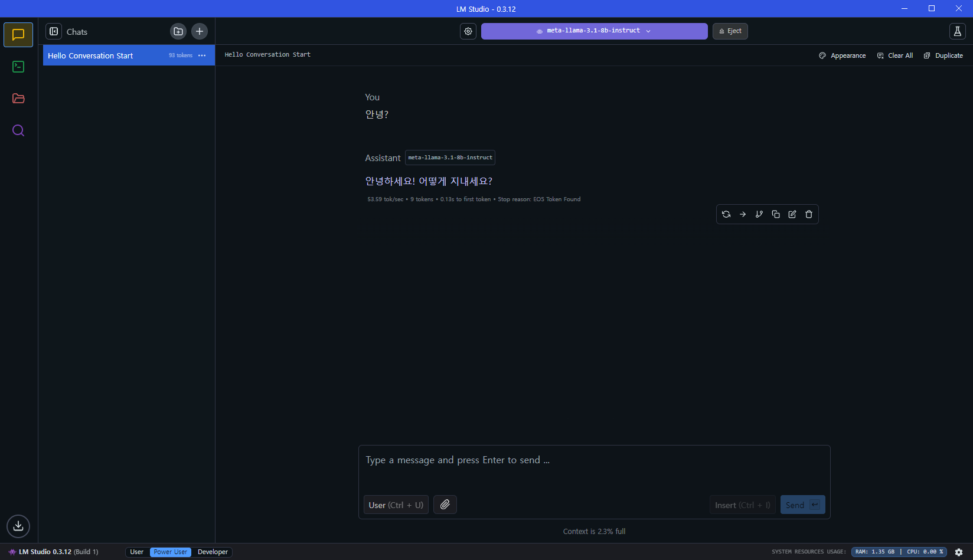Open options for Hello Conversation Start chat

click(202, 55)
